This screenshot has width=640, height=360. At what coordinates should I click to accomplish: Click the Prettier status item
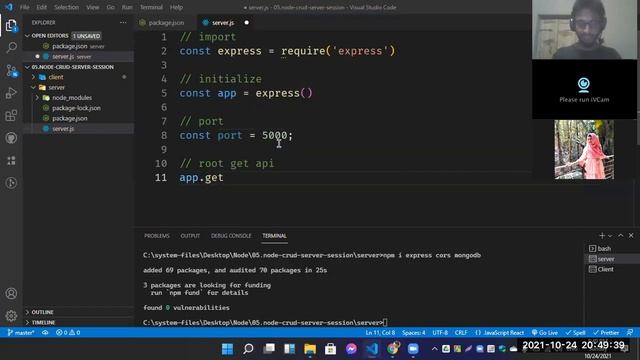tap(606, 333)
